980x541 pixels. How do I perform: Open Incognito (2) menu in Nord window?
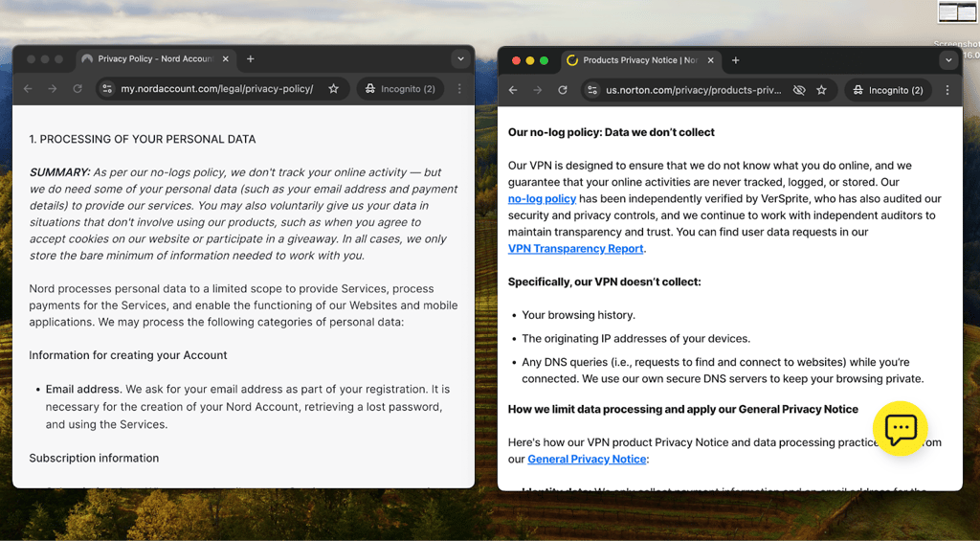coord(401,89)
